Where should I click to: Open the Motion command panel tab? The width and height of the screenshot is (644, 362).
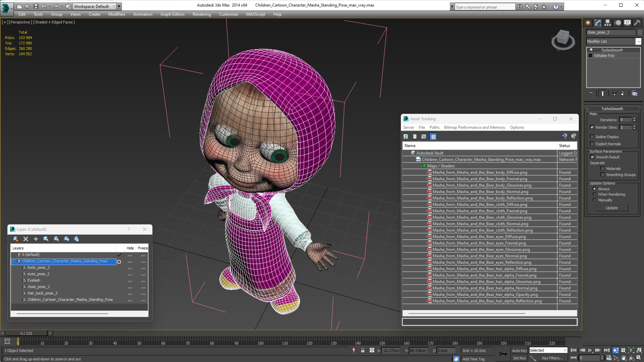618,23
